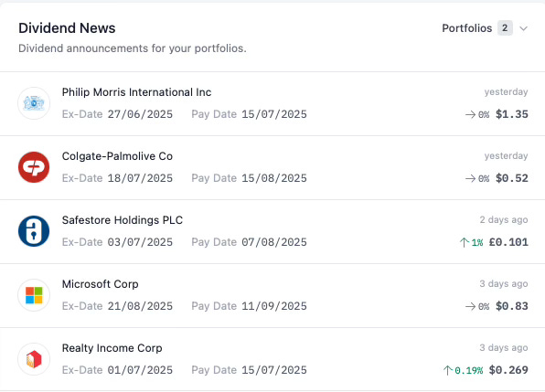
Task: Select the Microsoft Corp company name
Action: click(x=100, y=284)
